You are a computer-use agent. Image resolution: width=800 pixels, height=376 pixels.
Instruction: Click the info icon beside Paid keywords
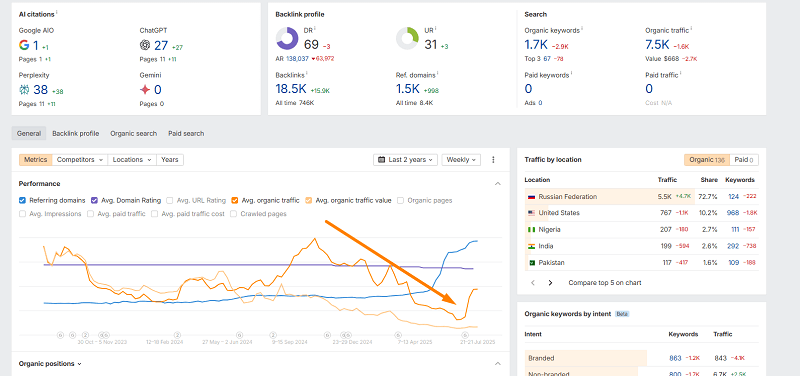point(571,73)
